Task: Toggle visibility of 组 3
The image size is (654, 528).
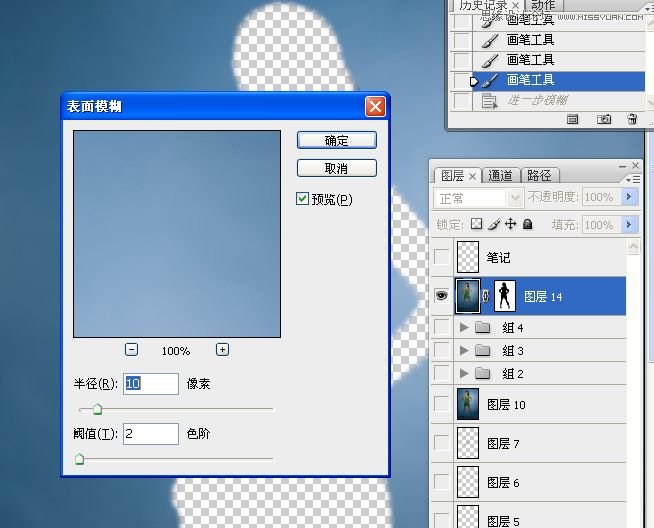Action: (442, 350)
